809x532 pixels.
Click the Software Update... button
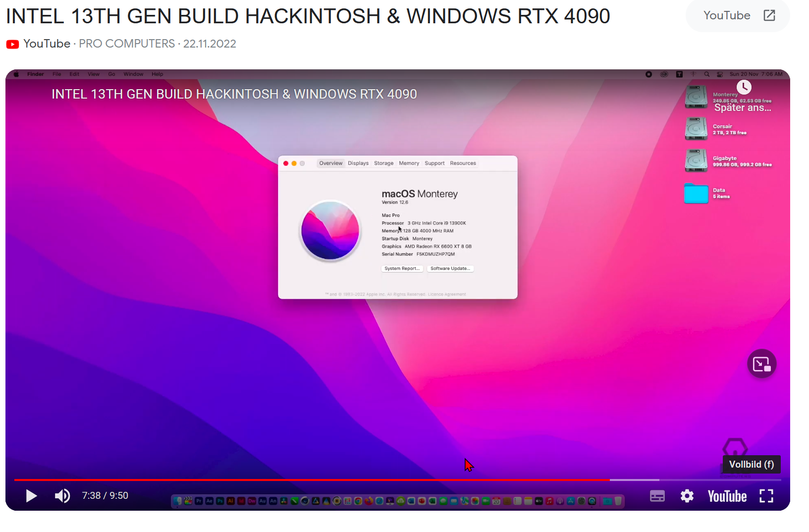[x=450, y=268]
